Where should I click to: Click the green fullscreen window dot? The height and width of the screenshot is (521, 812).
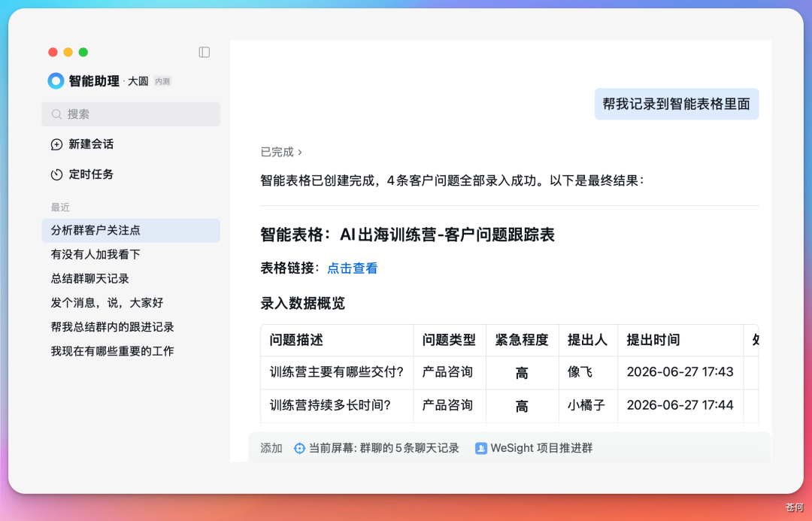point(83,53)
